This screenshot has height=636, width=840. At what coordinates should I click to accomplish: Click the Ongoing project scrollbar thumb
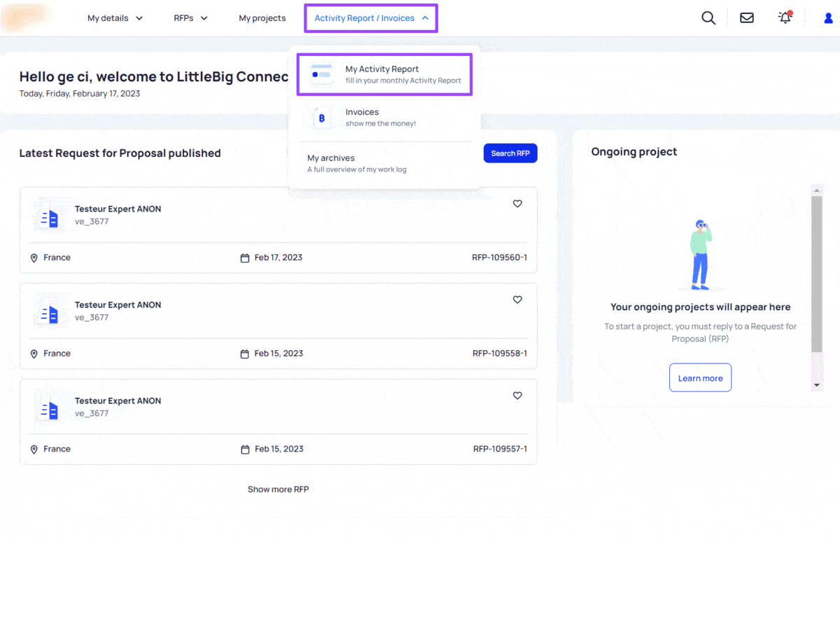[x=817, y=273]
